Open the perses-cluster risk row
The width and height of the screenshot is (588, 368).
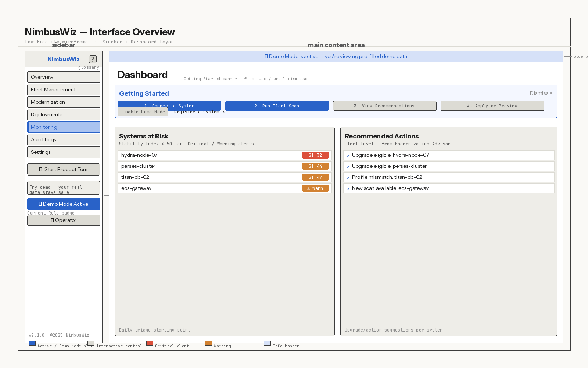(225, 166)
